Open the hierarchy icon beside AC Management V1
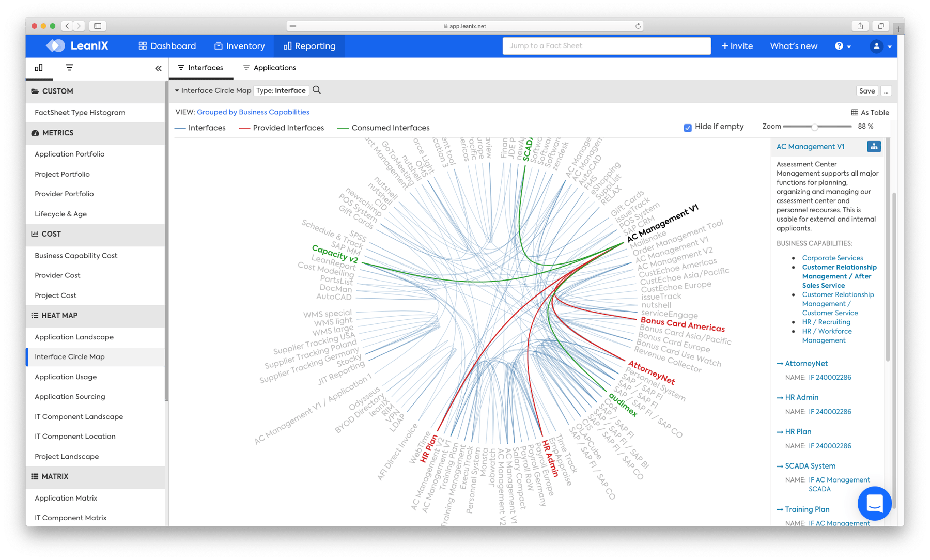This screenshot has width=930, height=560. pyautogui.click(x=874, y=146)
